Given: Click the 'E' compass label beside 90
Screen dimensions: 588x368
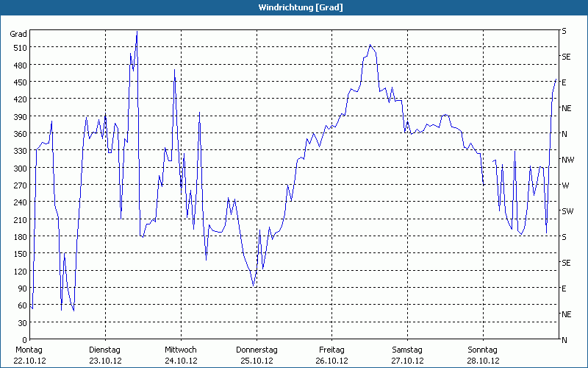Looking at the screenshot, I should (564, 289).
